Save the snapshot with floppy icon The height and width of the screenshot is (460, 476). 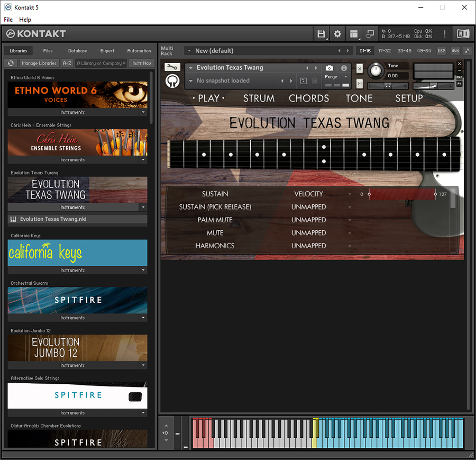tap(303, 81)
